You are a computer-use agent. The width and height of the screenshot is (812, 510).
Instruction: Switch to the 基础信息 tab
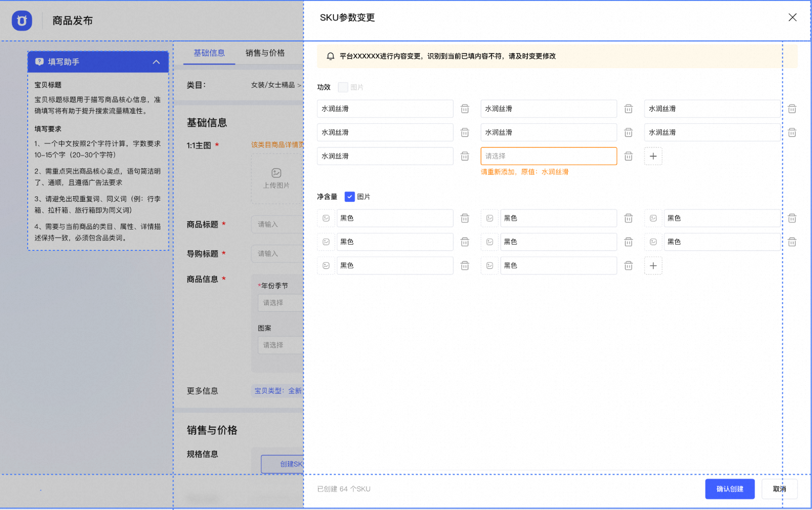209,53
